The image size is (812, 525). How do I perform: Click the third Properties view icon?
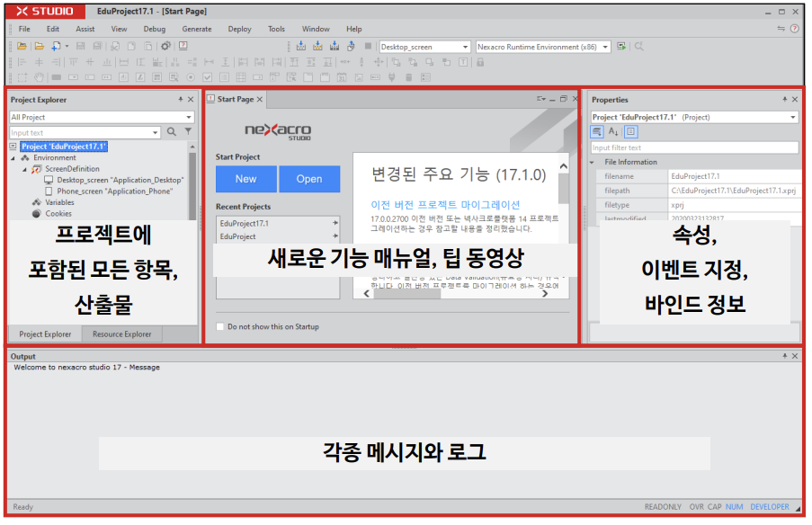point(630,131)
